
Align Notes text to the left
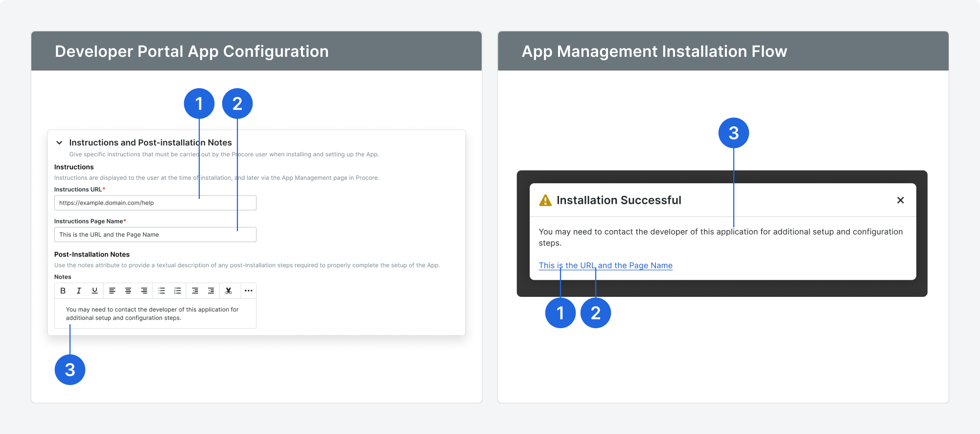pos(112,290)
